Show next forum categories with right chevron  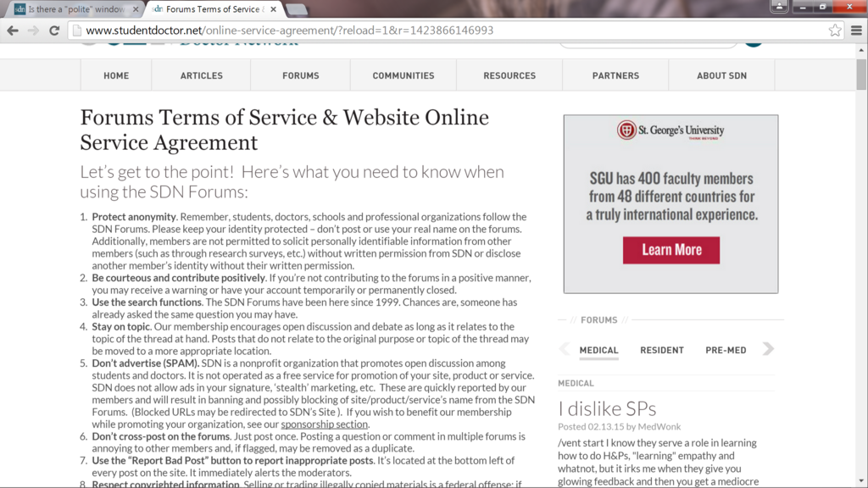coord(768,349)
